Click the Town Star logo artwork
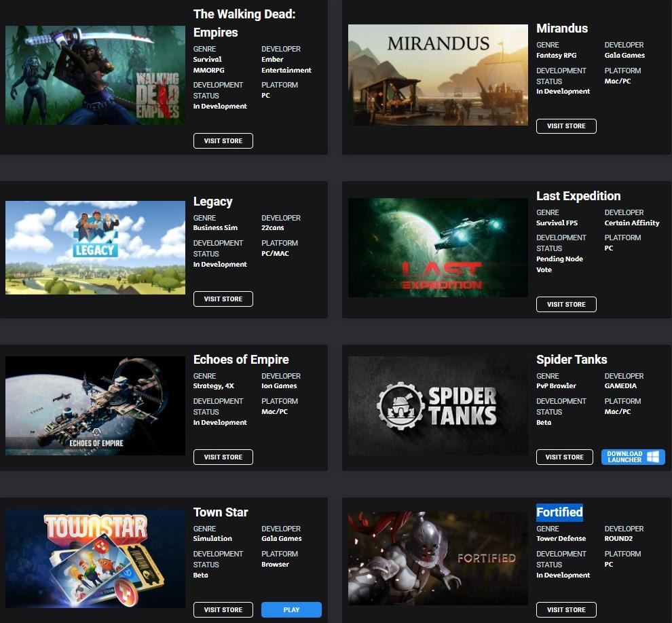 [95, 558]
